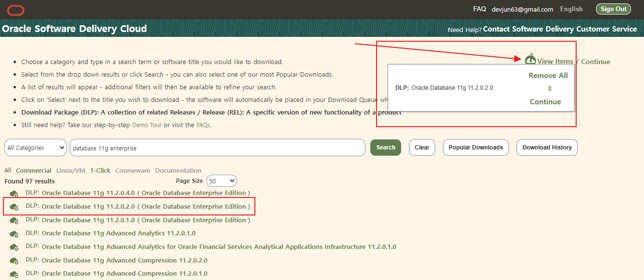Open the View Items download cart icon

click(x=531, y=60)
